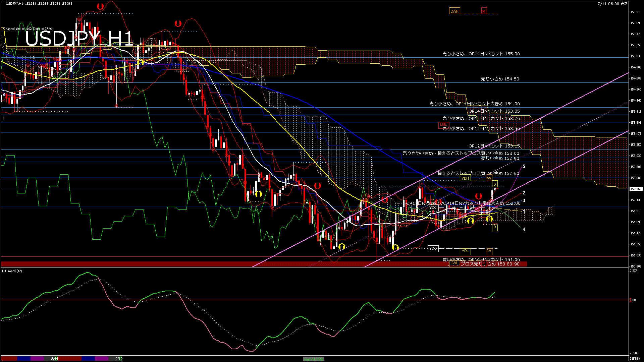
Task: Click the LWL last-week-low marker
Action: [x=454, y=263]
